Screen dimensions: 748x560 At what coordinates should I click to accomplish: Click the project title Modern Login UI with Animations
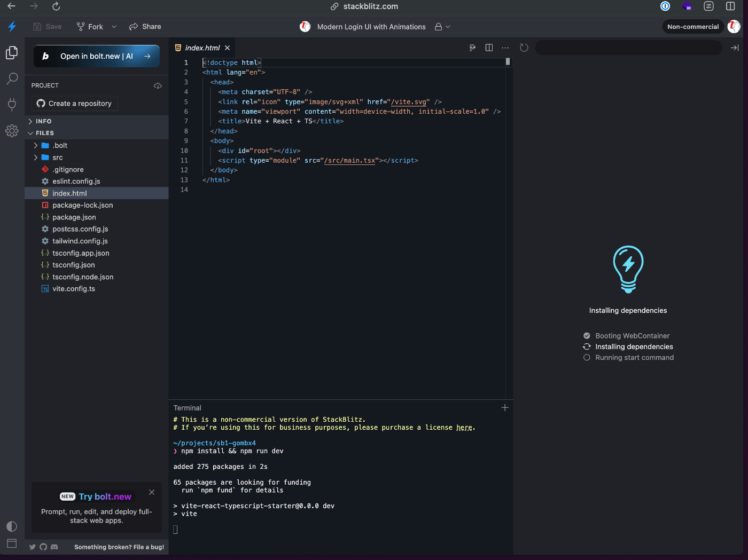(x=371, y=27)
